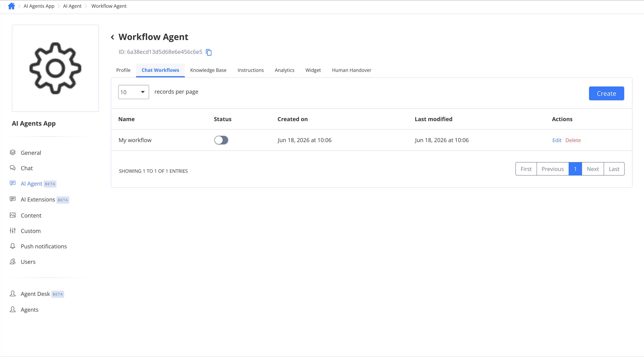The image size is (644, 357).
Task: Open Custom in the sidebar
Action: pyautogui.click(x=30, y=231)
